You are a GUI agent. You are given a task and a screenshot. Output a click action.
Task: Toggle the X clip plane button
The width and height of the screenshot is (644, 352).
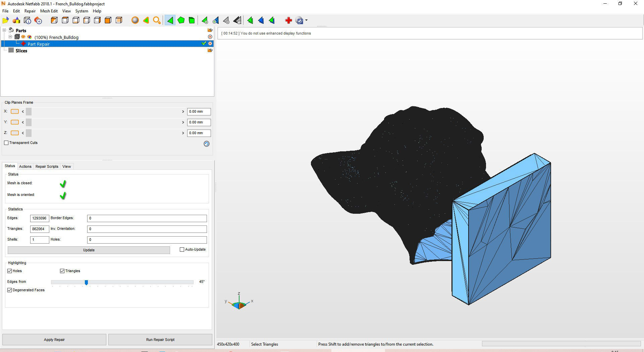click(x=15, y=111)
